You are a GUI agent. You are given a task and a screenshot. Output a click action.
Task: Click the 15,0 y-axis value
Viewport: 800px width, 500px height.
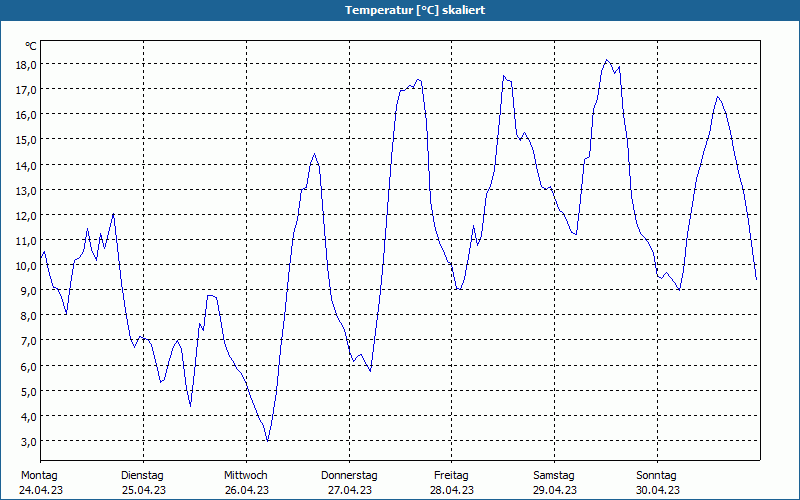[26, 140]
